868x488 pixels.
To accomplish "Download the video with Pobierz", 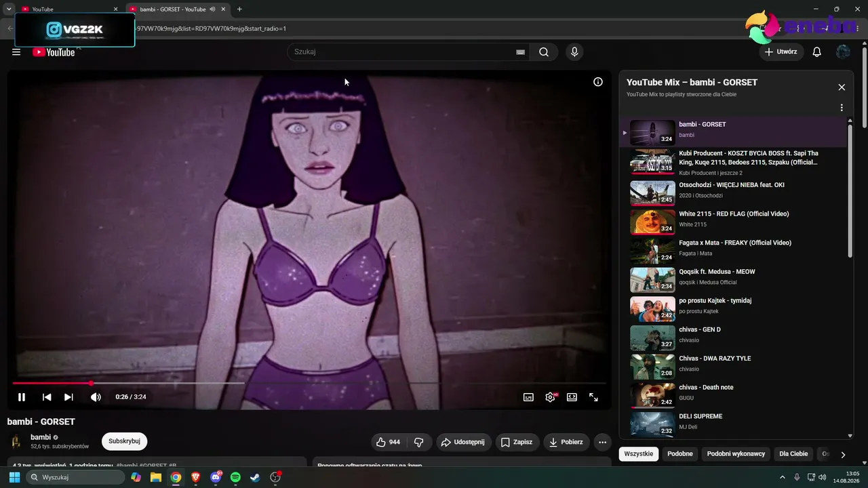I will click(566, 442).
